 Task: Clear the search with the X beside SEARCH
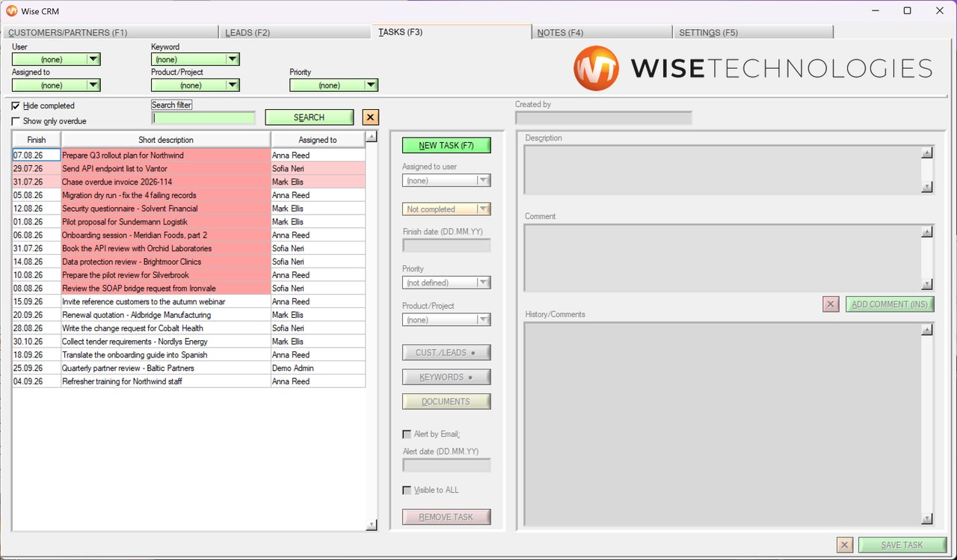tap(371, 117)
